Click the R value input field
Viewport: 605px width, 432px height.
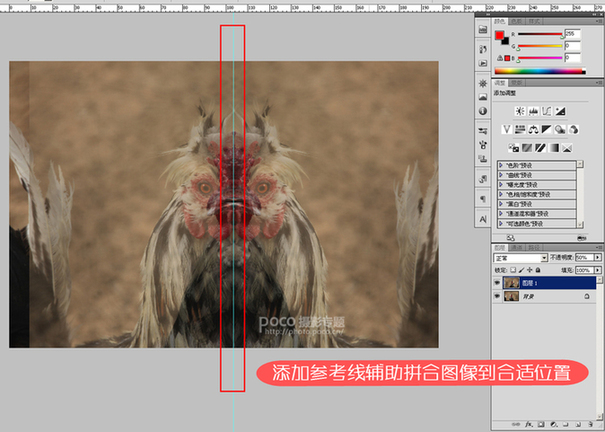[x=572, y=33]
